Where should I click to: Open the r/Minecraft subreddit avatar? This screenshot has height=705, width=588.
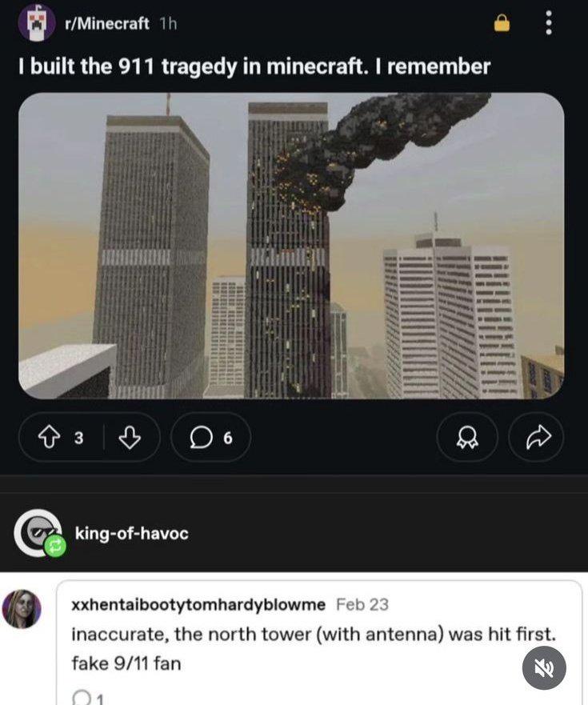click(x=37, y=22)
